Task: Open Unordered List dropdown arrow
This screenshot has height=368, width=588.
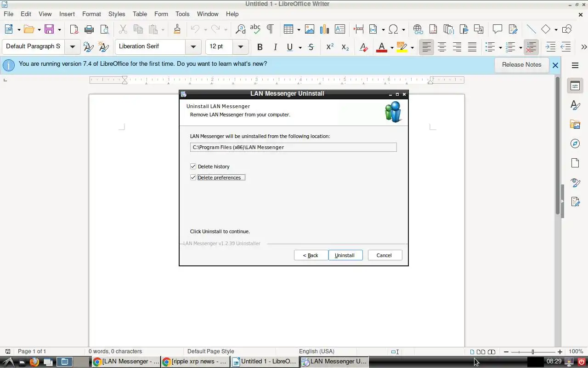Action: tap(500, 47)
